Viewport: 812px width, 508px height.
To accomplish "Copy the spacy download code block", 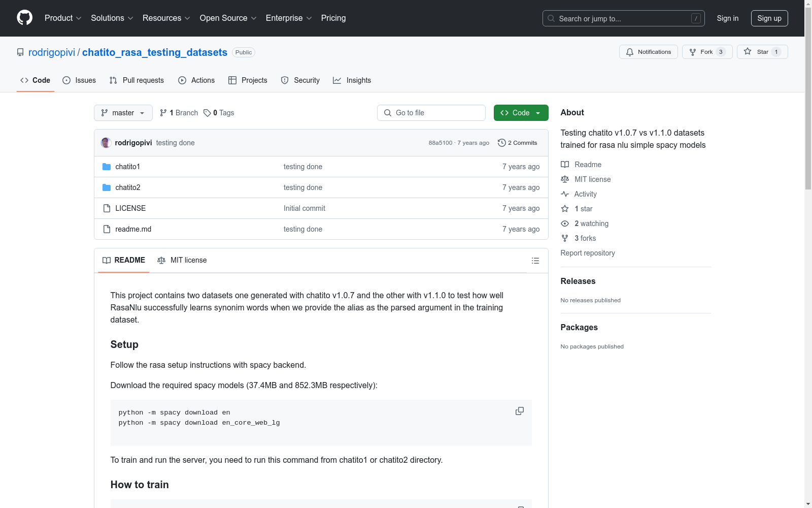I will coord(520,411).
